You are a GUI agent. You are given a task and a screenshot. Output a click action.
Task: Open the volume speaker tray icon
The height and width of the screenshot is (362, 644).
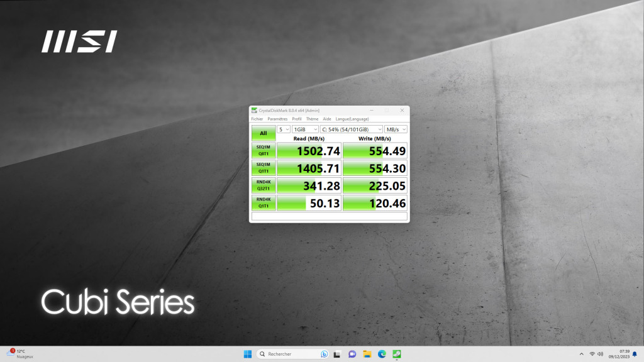pos(601,354)
